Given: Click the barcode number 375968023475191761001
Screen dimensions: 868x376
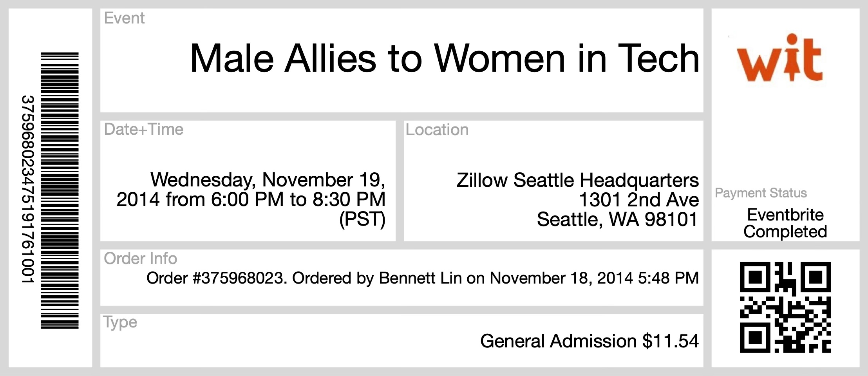Looking at the screenshot, I should (28, 189).
